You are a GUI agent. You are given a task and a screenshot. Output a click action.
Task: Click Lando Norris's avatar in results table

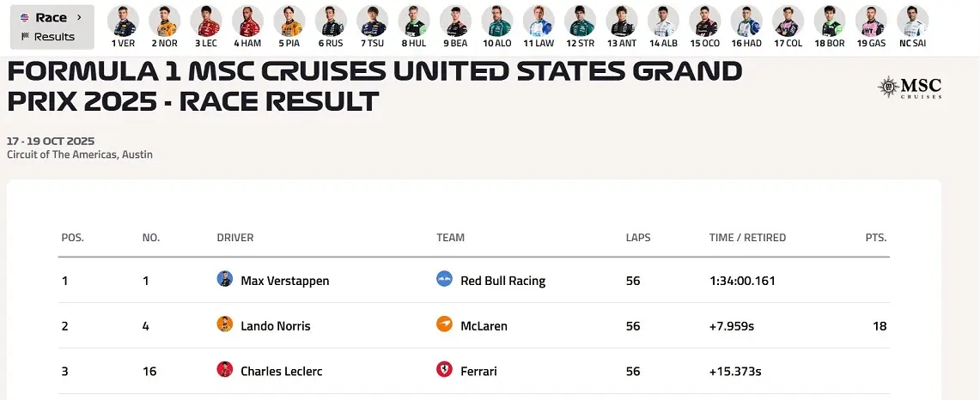pyautogui.click(x=225, y=324)
